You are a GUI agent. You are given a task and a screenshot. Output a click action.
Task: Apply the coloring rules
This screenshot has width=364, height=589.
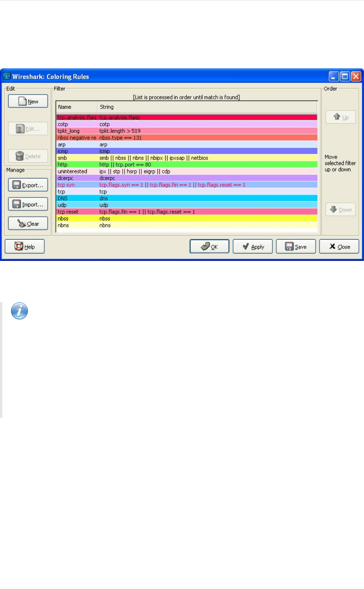click(x=253, y=247)
